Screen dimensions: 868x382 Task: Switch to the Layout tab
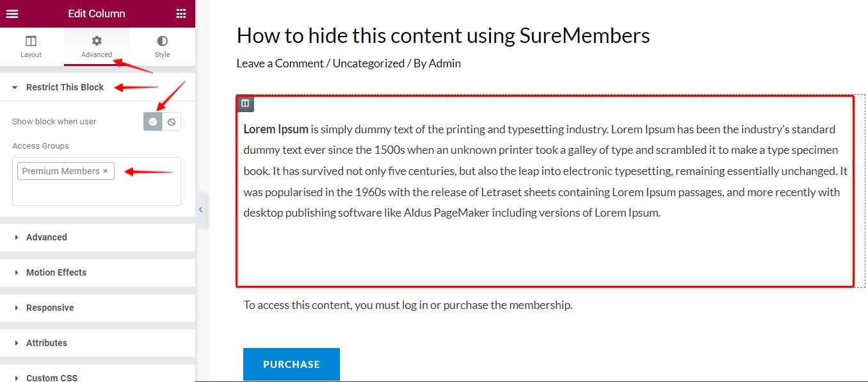tap(31, 47)
